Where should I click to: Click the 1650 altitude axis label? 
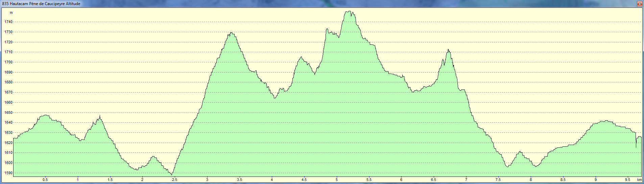[x=8, y=113]
